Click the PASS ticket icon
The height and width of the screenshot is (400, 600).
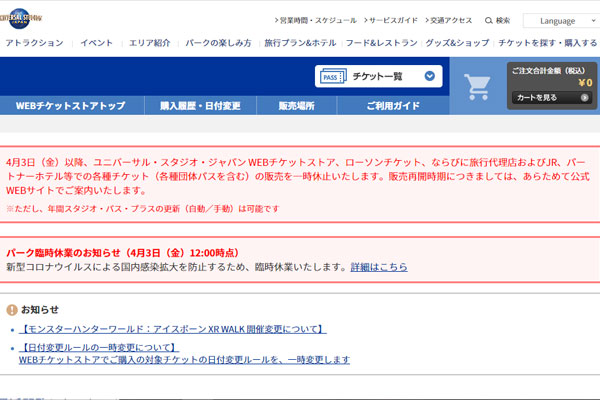333,76
